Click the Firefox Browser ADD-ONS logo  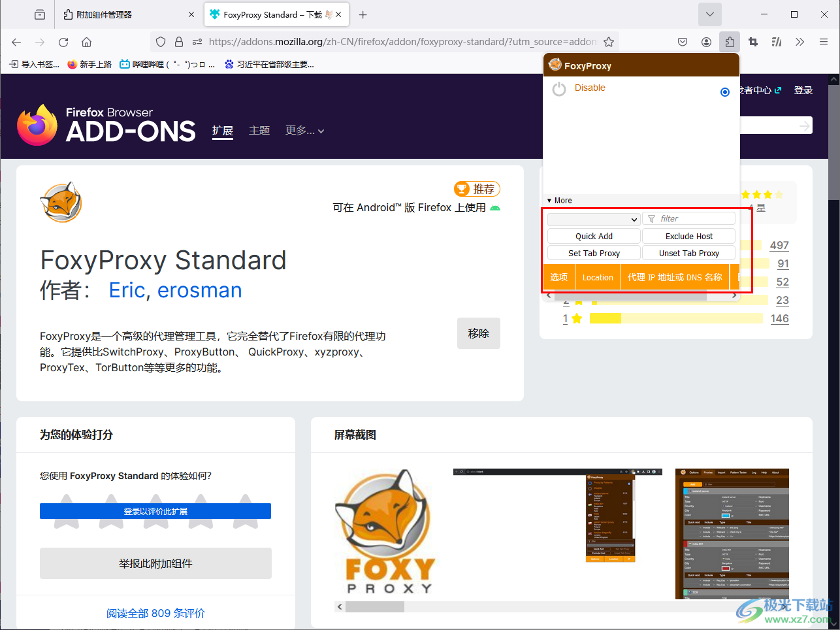click(106, 125)
